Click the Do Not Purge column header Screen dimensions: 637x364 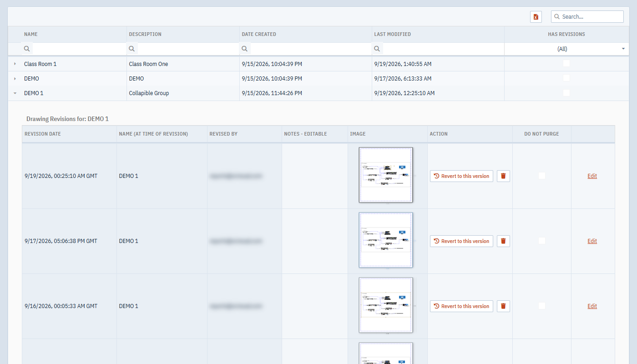pos(541,134)
